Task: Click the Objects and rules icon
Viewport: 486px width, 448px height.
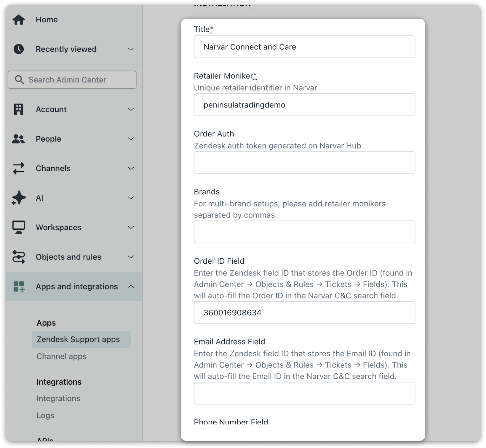Action: tap(19, 257)
